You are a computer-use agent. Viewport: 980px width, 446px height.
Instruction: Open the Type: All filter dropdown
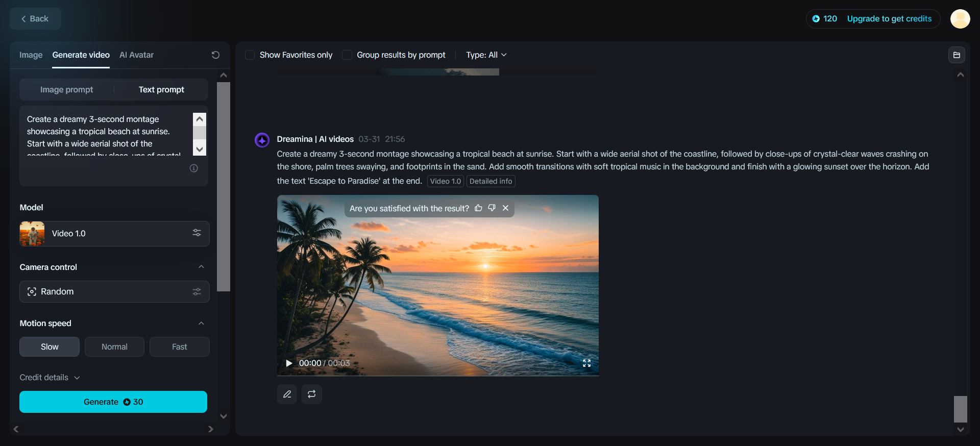(486, 55)
